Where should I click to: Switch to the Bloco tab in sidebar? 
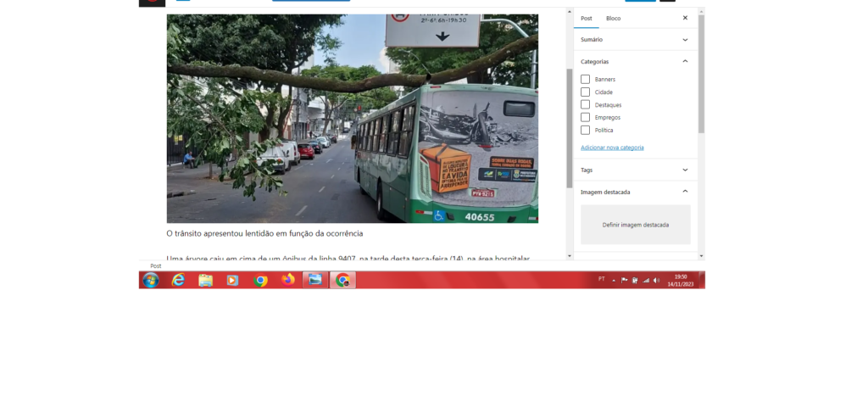coord(614,19)
